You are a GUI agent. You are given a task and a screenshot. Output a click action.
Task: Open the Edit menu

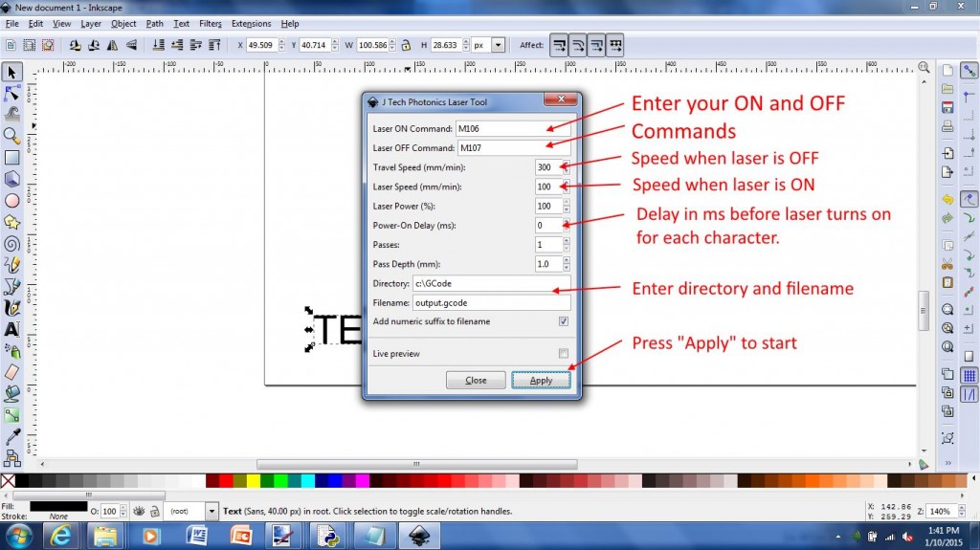[35, 24]
